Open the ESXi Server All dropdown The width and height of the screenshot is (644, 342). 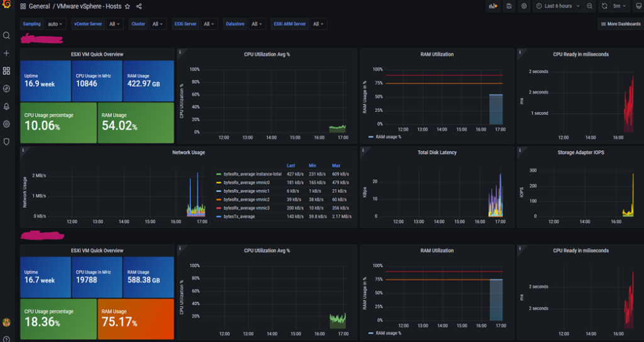click(209, 24)
